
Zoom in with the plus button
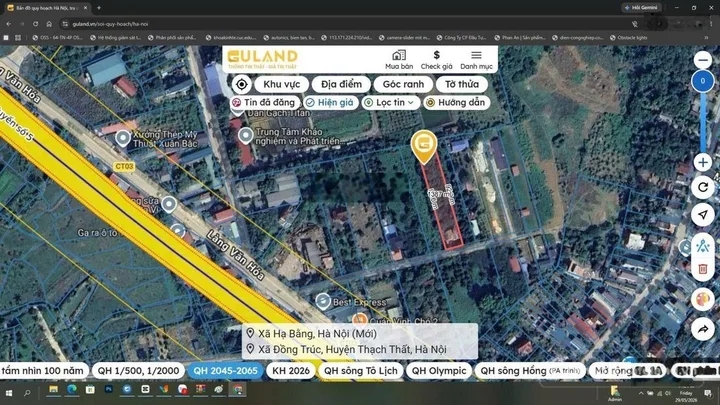tap(703, 162)
